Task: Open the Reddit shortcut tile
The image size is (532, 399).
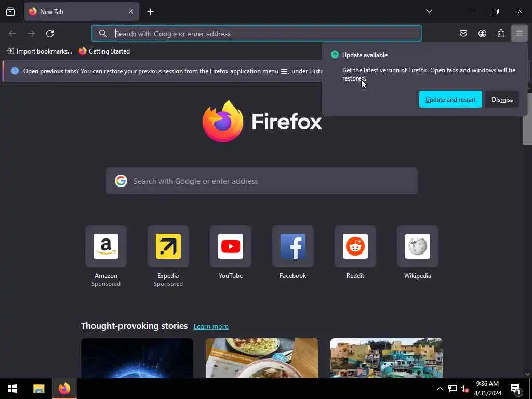Action: click(355, 246)
